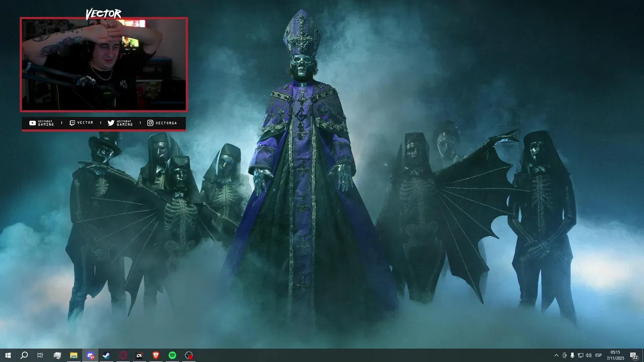Open Task View from the taskbar
Viewport: 644px width, 362px height.
(x=40, y=355)
